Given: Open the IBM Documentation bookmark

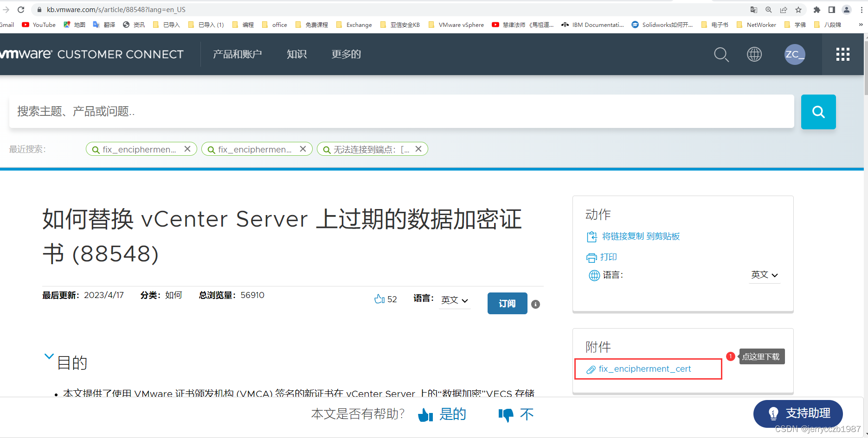Looking at the screenshot, I should point(592,25).
